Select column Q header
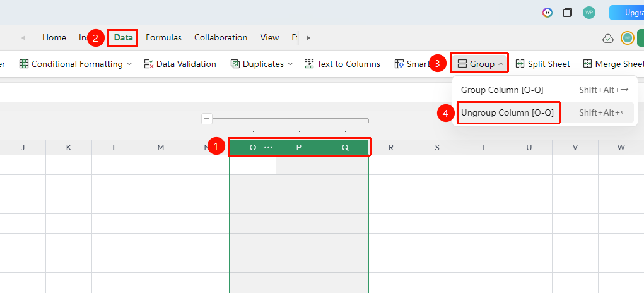The image size is (644, 293). click(345, 148)
